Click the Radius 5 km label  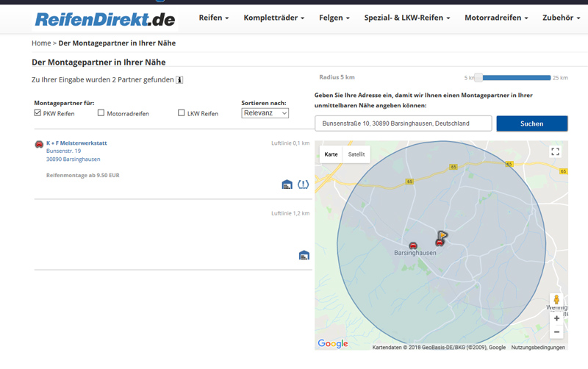(x=337, y=77)
